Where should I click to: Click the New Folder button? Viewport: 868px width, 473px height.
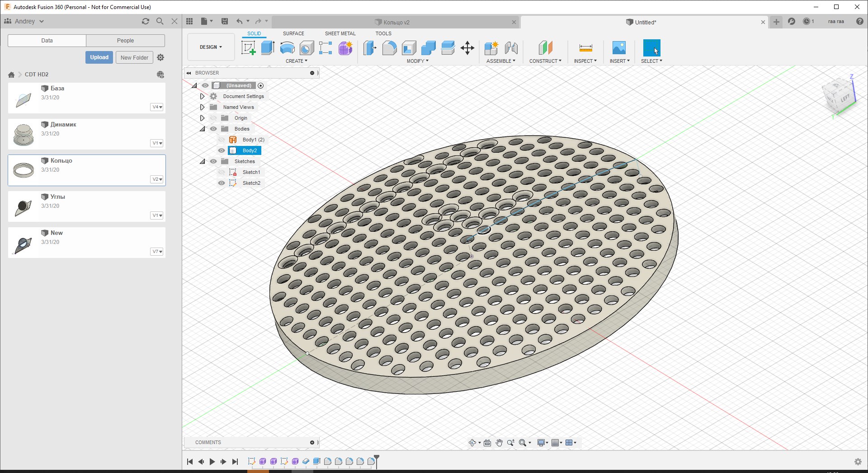pyautogui.click(x=134, y=57)
